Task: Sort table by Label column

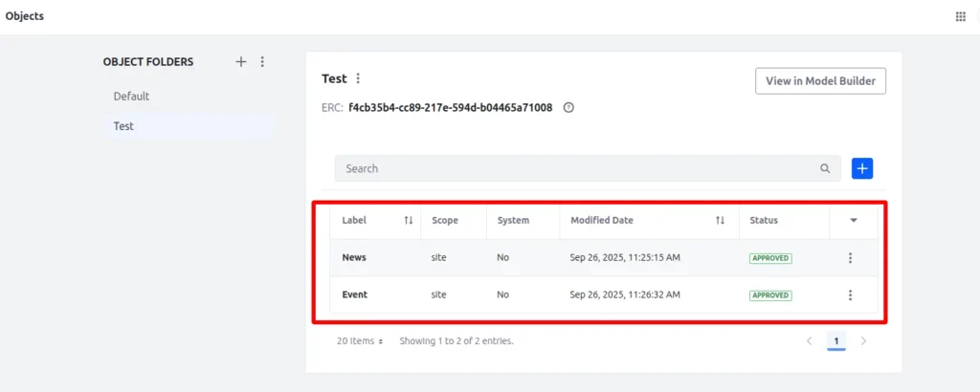Action: [x=409, y=220]
